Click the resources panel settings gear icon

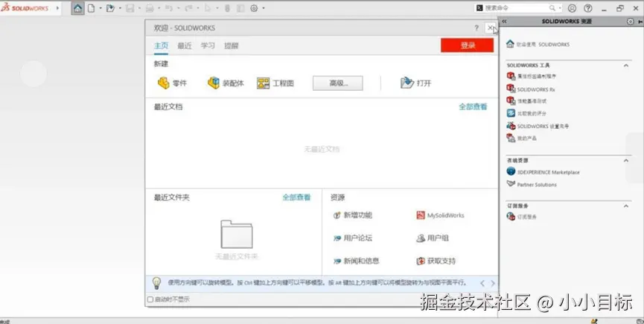click(631, 22)
